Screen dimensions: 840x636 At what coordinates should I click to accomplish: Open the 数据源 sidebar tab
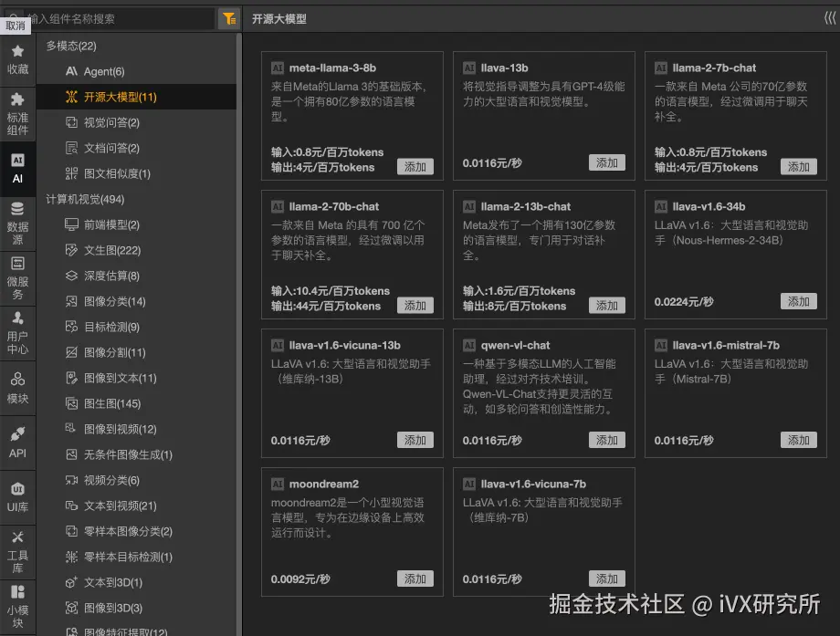[17, 224]
